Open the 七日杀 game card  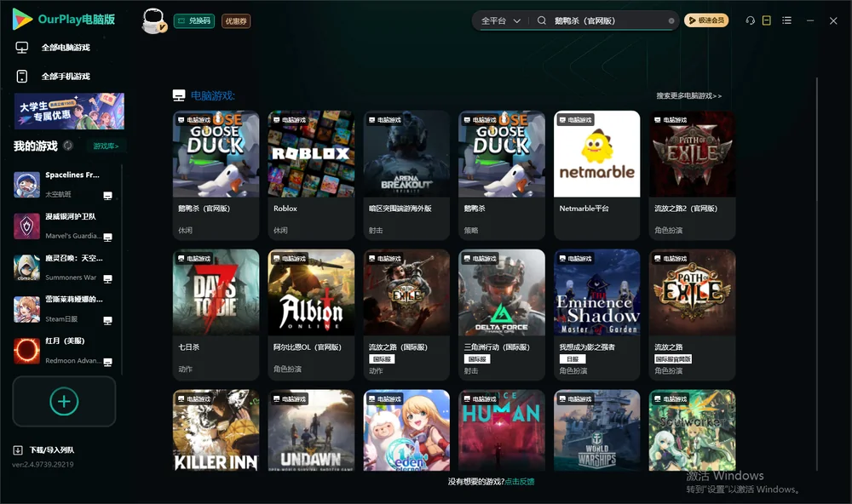click(216, 314)
